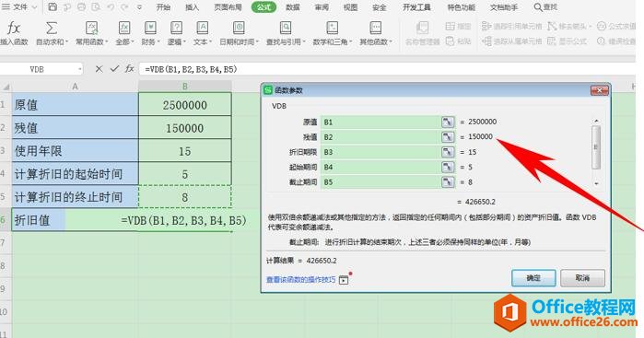Image resolution: width=644 pixels, height=338 pixels.
Task: Click the Undo arrow icon
Action: 111,7
